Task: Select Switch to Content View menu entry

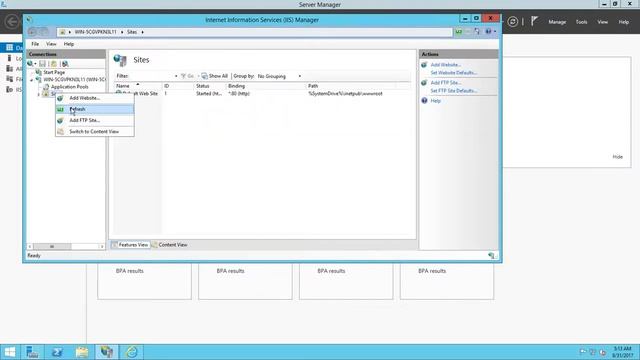Action: (x=95, y=131)
